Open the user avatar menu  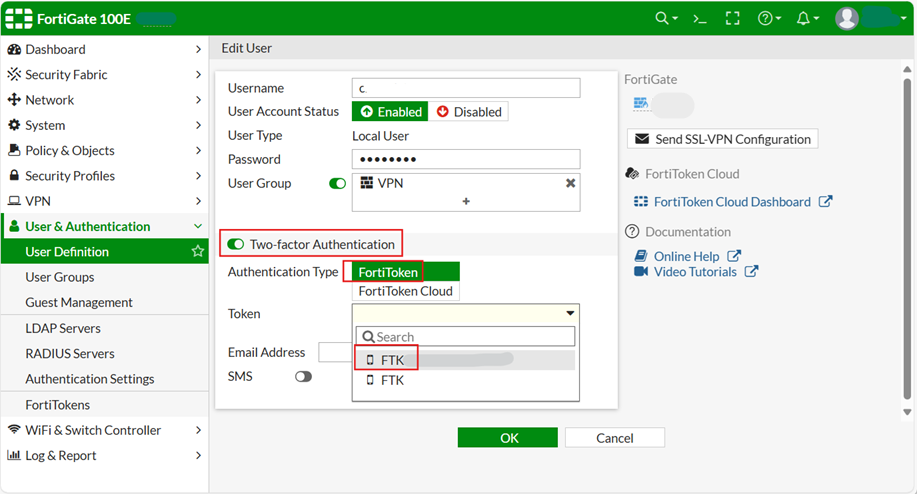(x=846, y=19)
